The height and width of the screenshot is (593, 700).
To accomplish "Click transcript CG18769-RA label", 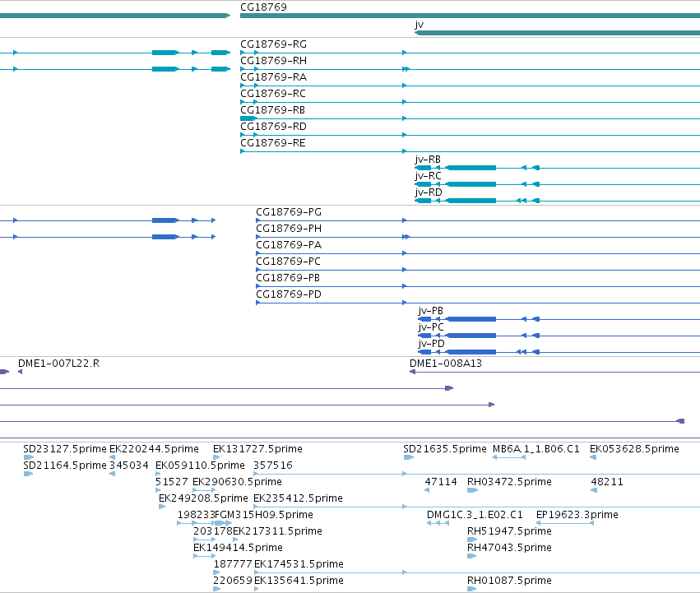I will (273, 77).
